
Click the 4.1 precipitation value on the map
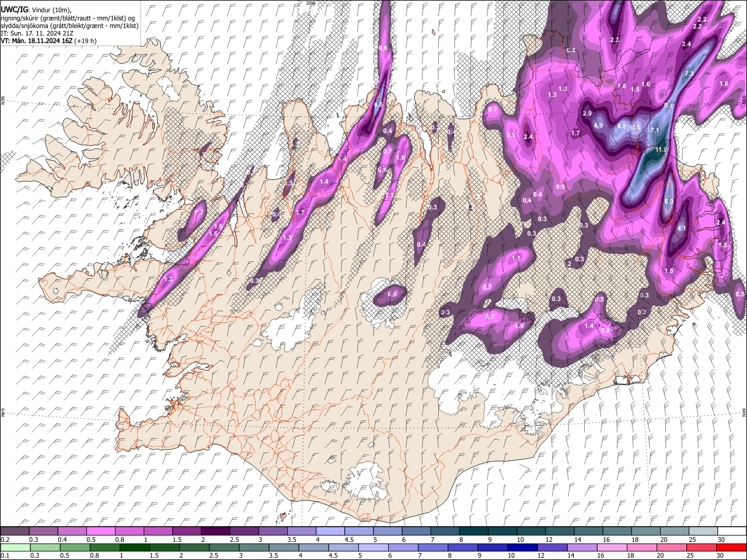681,229
